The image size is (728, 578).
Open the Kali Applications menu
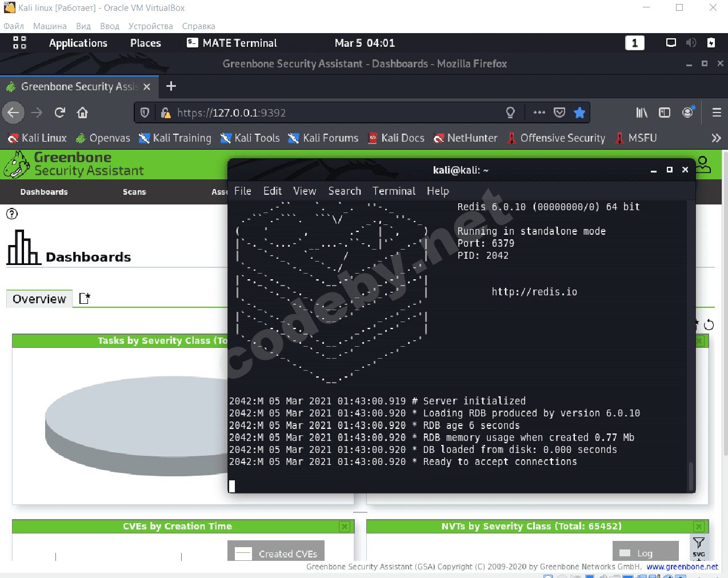pos(78,43)
